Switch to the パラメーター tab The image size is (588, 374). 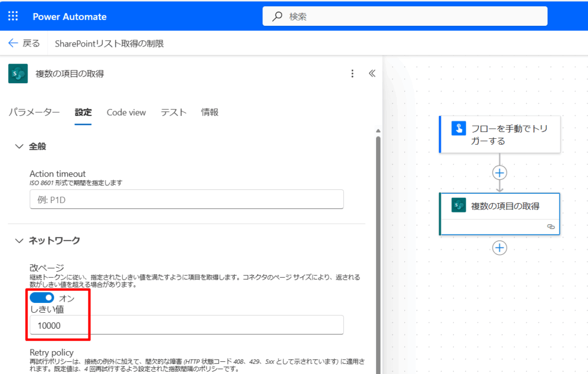click(x=34, y=112)
